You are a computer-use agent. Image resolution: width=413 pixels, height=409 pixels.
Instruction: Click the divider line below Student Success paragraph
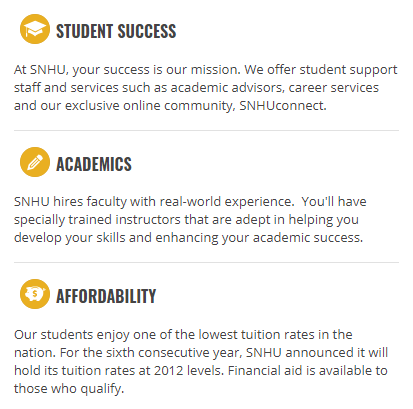[x=206, y=131]
